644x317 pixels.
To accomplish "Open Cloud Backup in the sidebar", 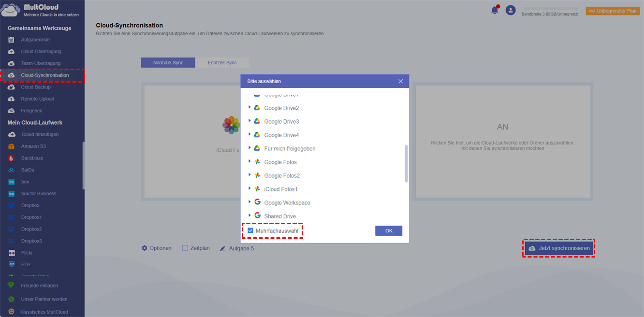I will click(x=36, y=87).
